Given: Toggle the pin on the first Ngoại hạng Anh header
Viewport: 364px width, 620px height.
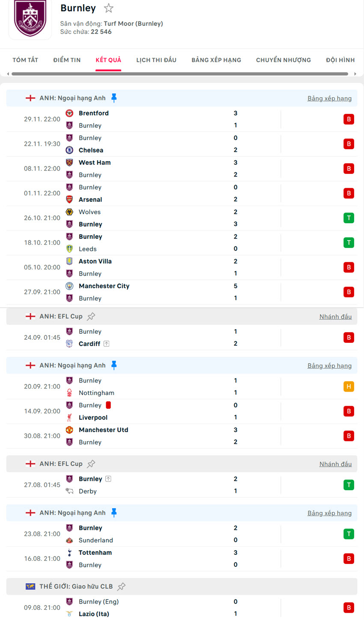Looking at the screenshot, I should point(114,98).
